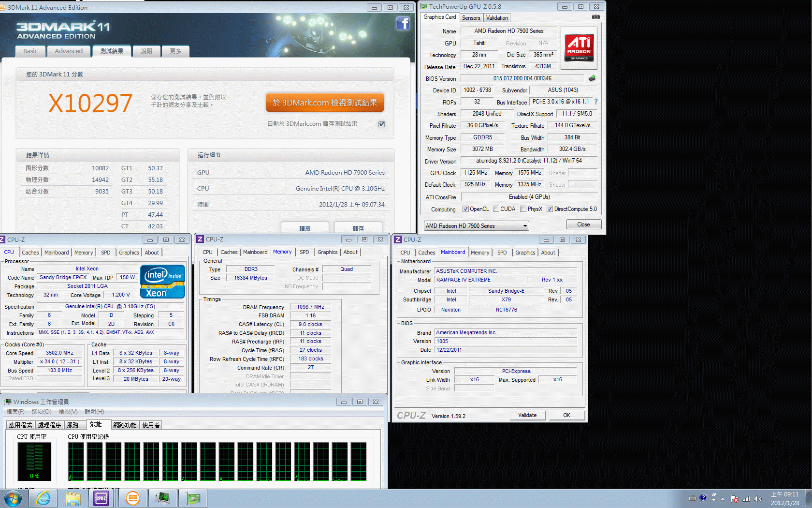
Task: Open the About tab in CPU-Z Memory window
Action: [350, 252]
